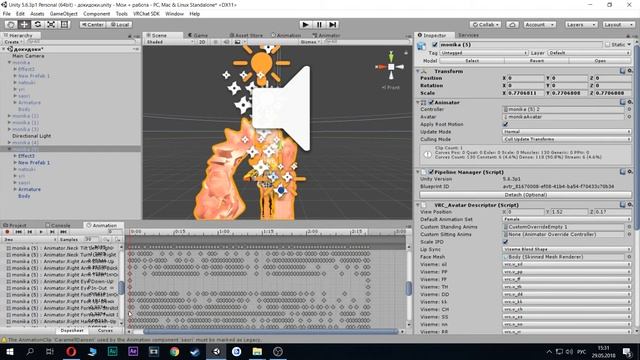Open the Culling Mode dropdown
This screenshot has width=640, height=360.
[x=567, y=139]
